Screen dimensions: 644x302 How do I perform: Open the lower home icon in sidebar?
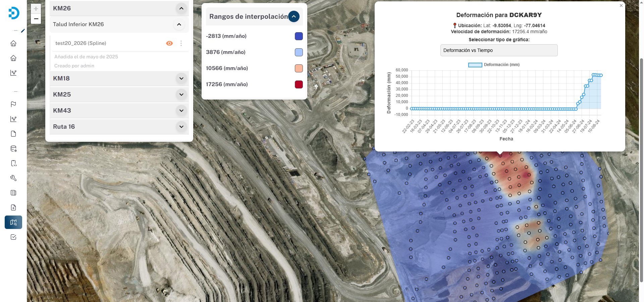tap(13, 58)
